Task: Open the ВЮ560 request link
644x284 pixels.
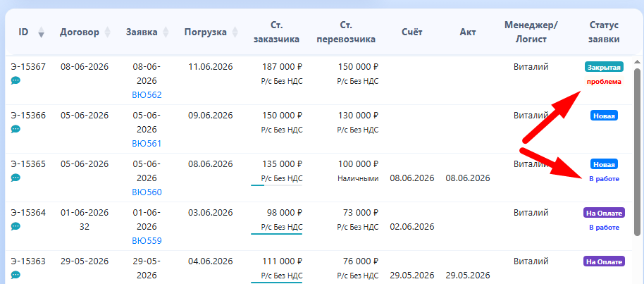Action: point(147,192)
